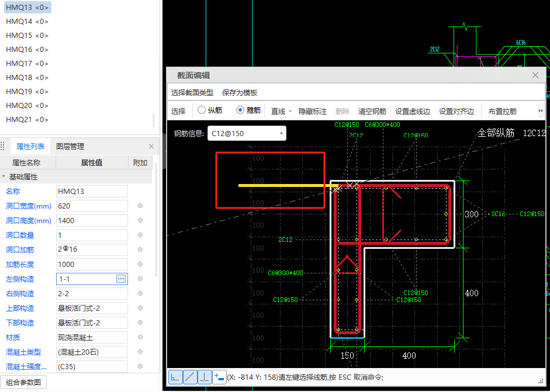
Task: Toggle the dynamic coordinate input icon
Action: pos(219,377)
